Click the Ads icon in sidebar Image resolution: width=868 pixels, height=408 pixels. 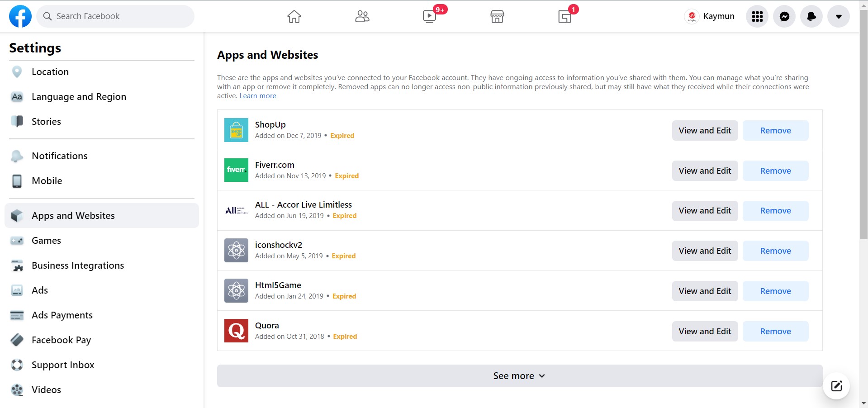point(17,290)
